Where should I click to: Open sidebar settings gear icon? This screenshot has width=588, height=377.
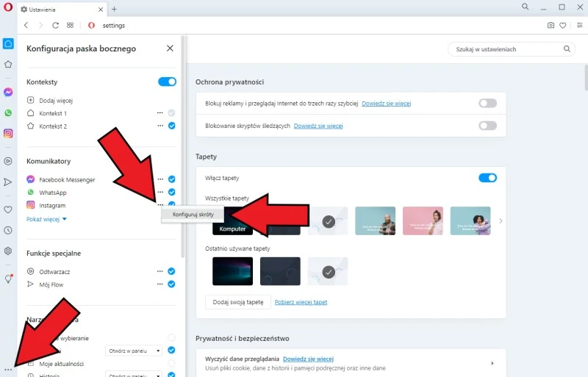8,251
